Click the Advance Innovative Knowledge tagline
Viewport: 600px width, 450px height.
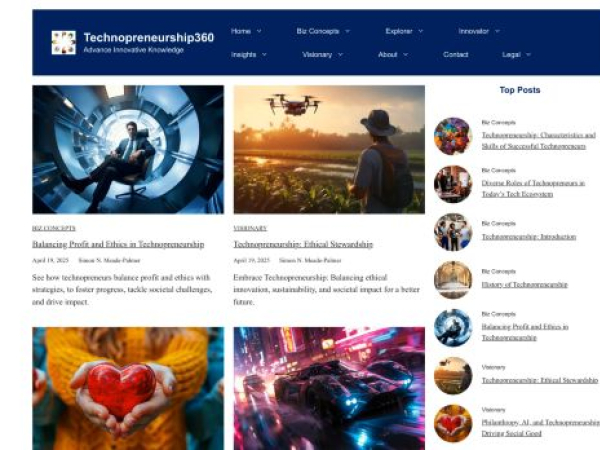[134, 50]
